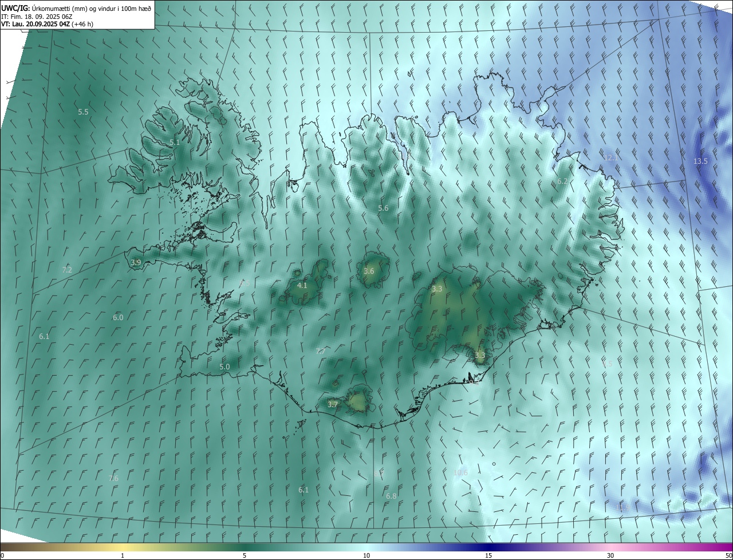Click the "10" tick on the colour scale
The width and height of the screenshot is (733, 560).
[x=366, y=555]
